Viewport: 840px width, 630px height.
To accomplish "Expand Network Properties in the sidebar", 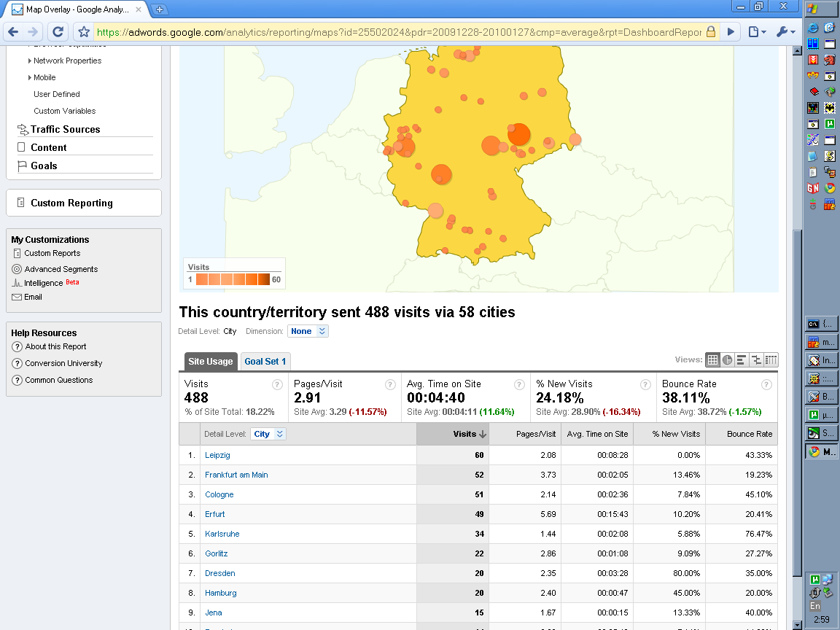I will (x=67, y=61).
